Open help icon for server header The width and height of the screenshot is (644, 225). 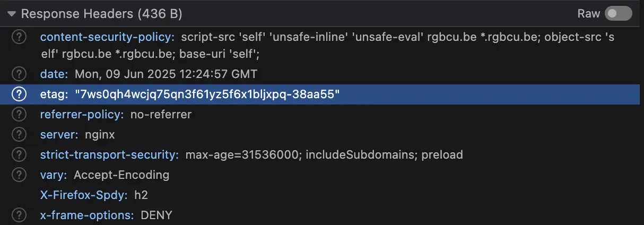[19, 135]
